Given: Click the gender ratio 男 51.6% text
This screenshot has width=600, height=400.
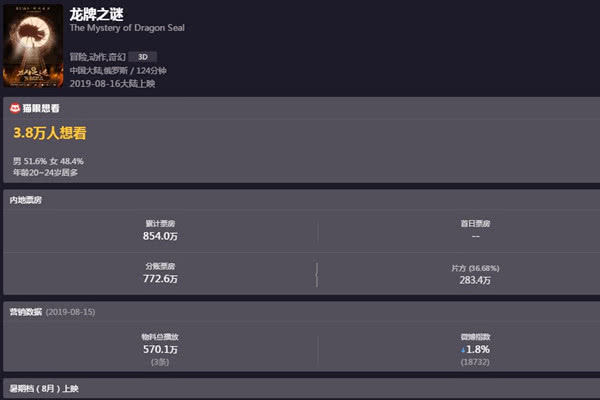Looking at the screenshot, I should click(x=30, y=161).
